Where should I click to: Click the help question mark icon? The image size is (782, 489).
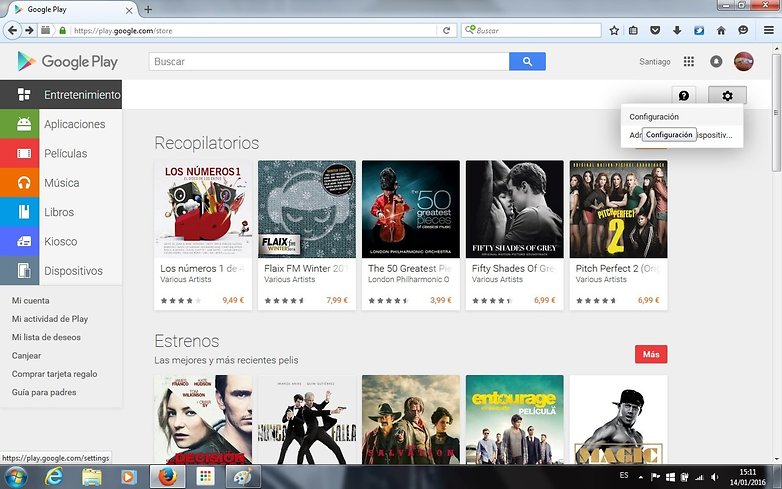[x=684, y=95]
